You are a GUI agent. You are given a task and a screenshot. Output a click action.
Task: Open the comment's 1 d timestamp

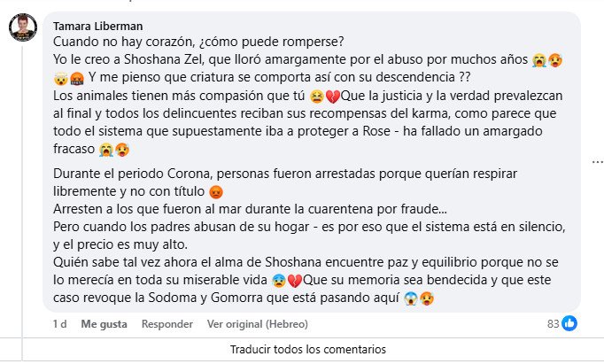coord(59,324)
